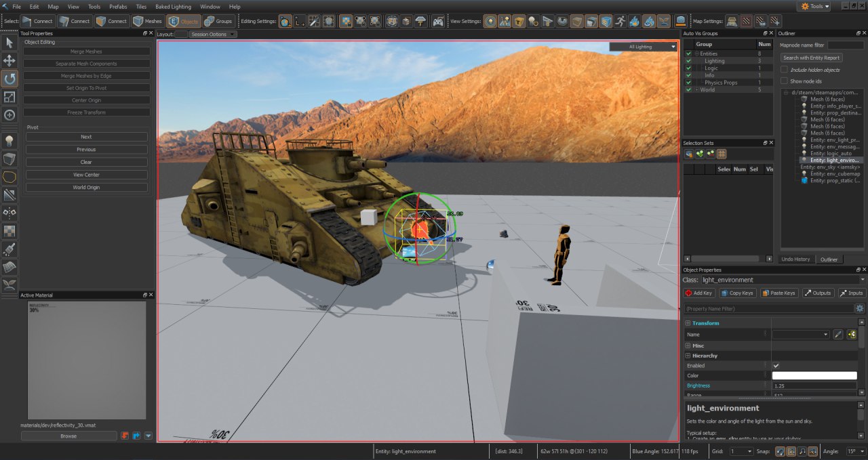868x460 pixels.
Task: Click the grid icon in Selection Sets
Action: 722,154
